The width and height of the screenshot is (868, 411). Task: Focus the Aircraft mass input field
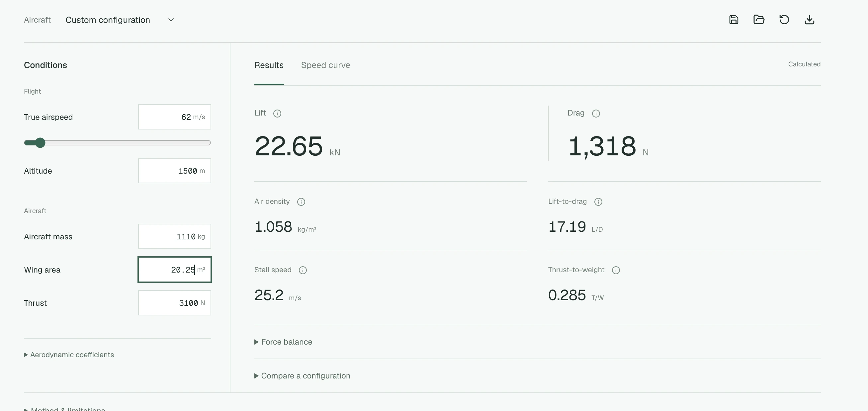(x=175, y=236)
